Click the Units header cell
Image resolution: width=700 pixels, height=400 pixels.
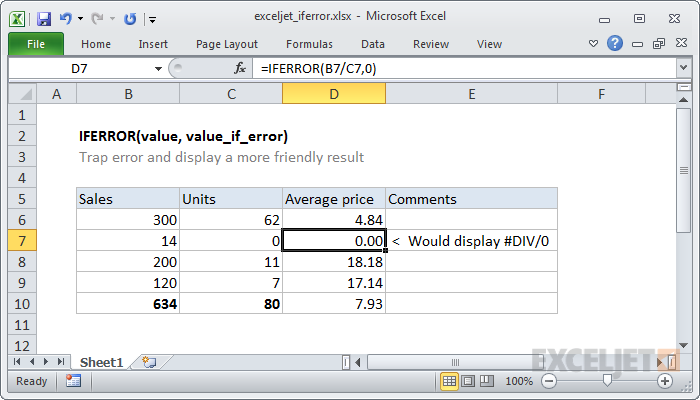point(231,199)
